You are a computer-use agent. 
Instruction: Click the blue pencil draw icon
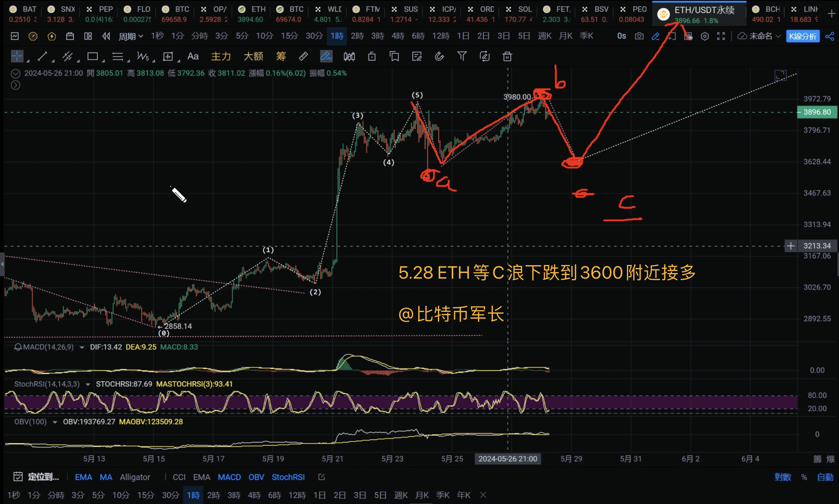pos(655,36)
